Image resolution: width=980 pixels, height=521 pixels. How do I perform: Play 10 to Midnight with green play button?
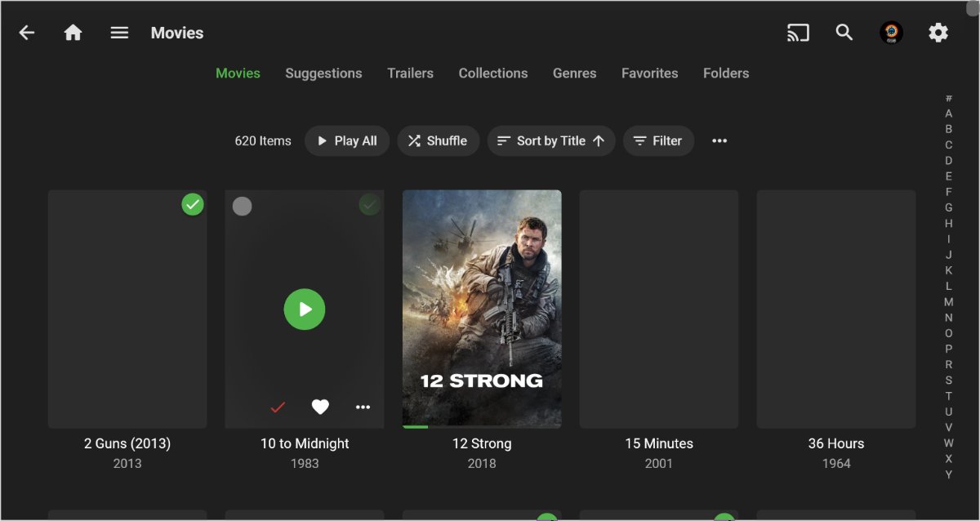305,309
